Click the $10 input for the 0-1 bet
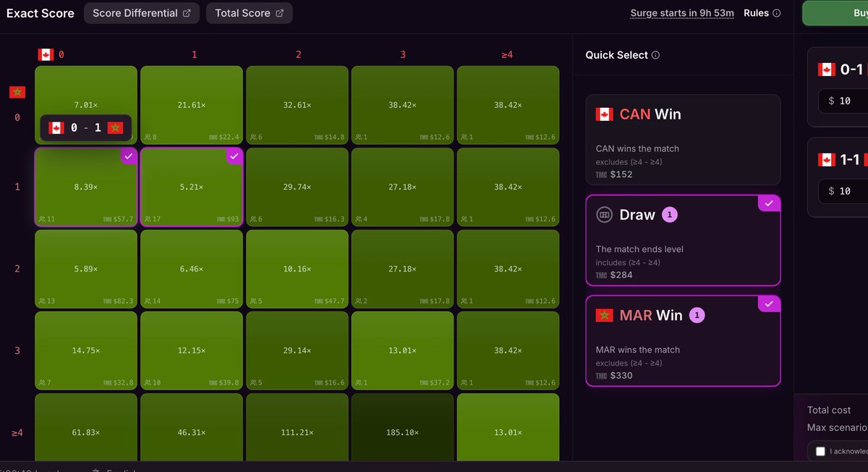 coord(843,101)
